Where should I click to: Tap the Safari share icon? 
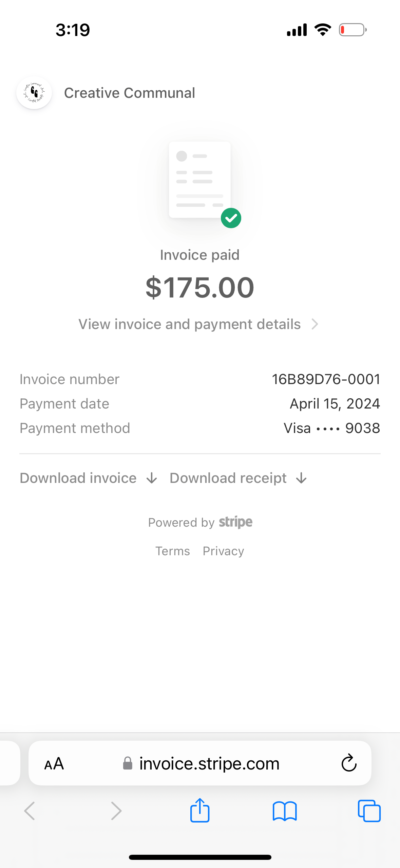[x=200, y=810]
